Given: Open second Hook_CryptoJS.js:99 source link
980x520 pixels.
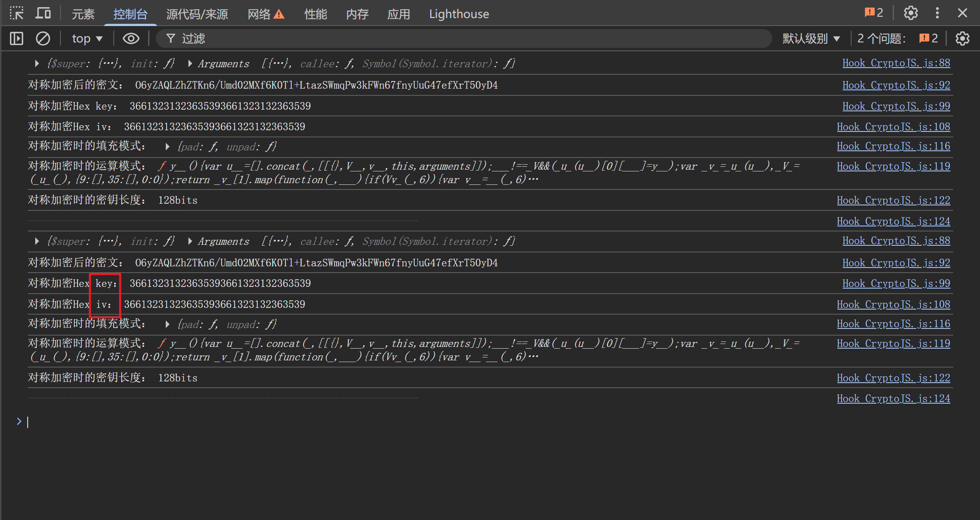Looking at the screenshot, I should [896, 284].
